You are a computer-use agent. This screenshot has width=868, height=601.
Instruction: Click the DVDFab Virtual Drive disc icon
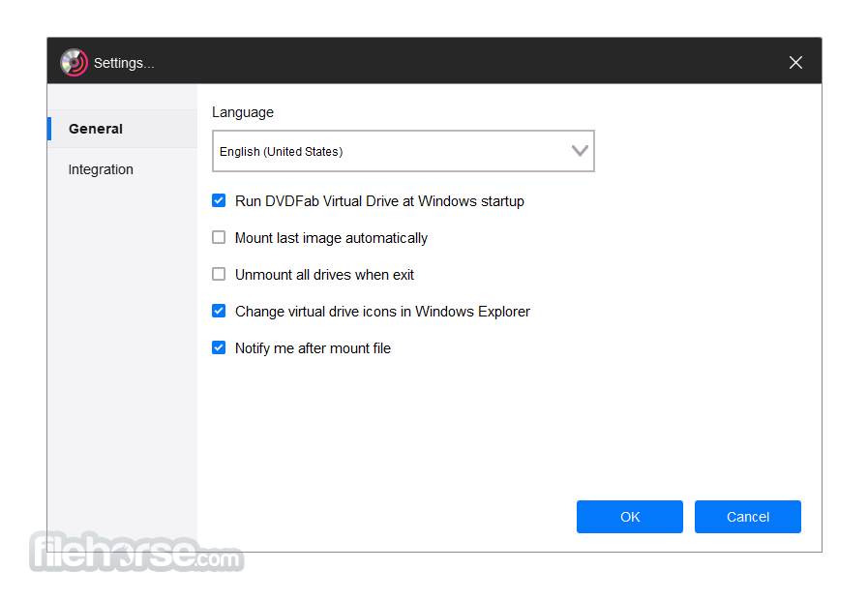(74, 62)
